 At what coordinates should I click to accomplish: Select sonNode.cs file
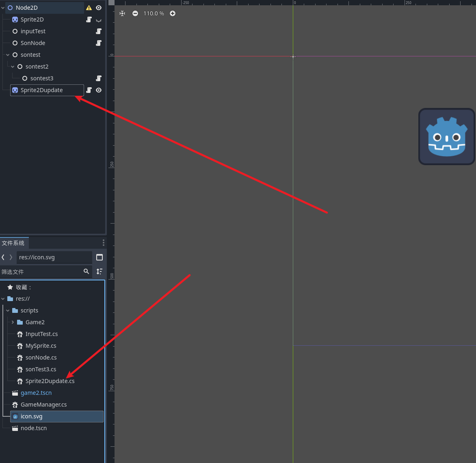41,357
